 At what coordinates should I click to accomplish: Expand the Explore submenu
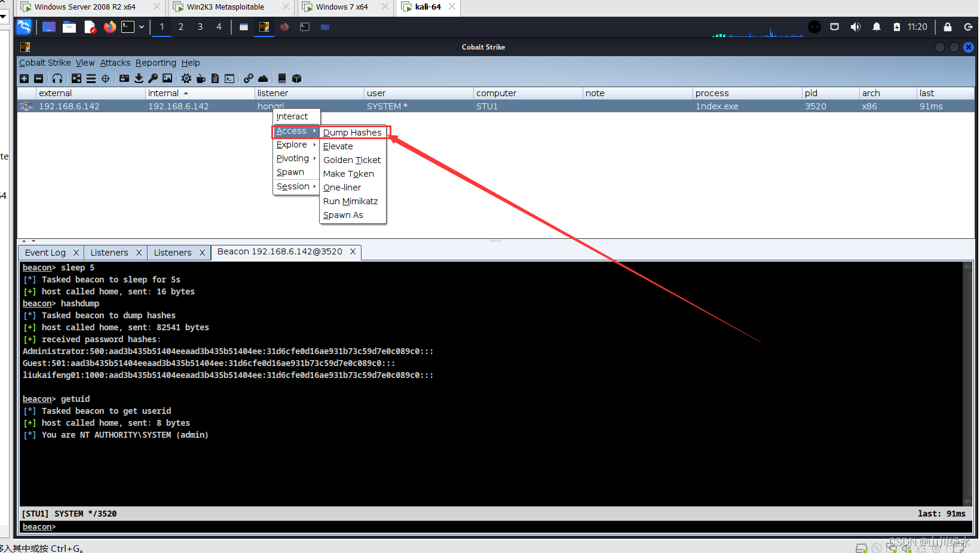[x=296, y=145]
